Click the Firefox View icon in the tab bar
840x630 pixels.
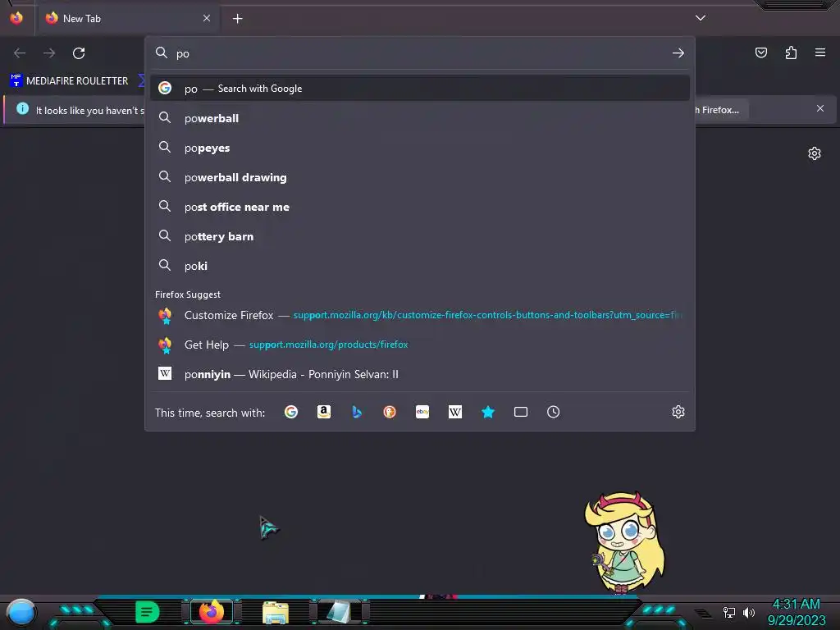(16, 18)
